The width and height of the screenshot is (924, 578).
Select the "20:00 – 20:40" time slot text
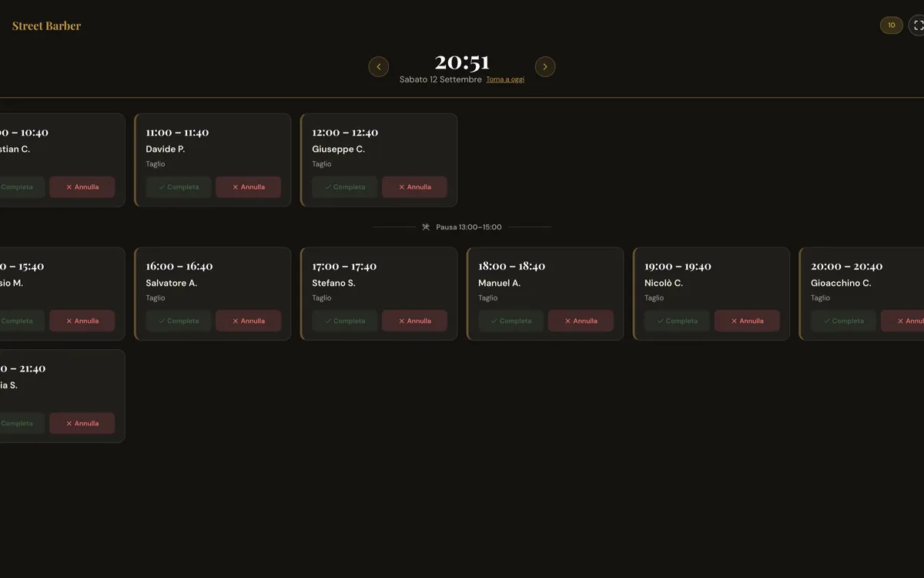(847, 267)
